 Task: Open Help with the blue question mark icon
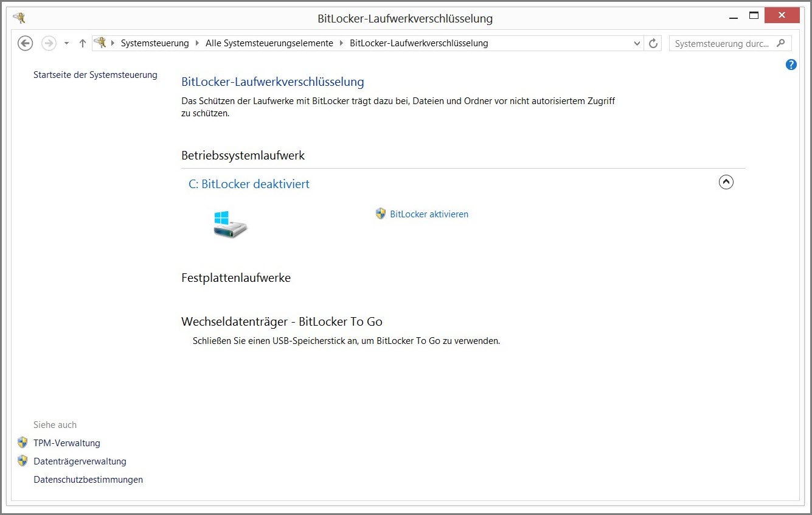(x=791, y=65)
